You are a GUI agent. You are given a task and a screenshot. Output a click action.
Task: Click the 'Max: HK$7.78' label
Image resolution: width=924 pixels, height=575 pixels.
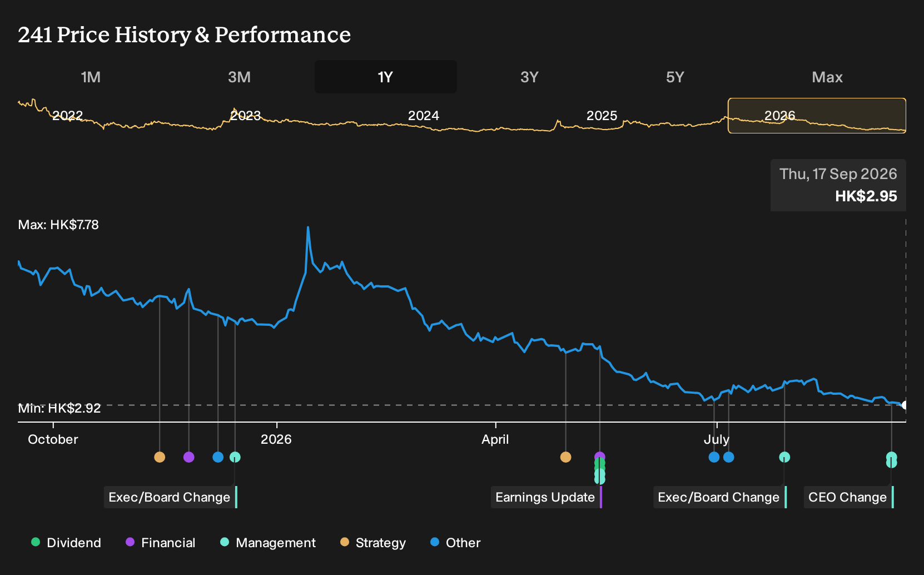(x=58, y=225)
